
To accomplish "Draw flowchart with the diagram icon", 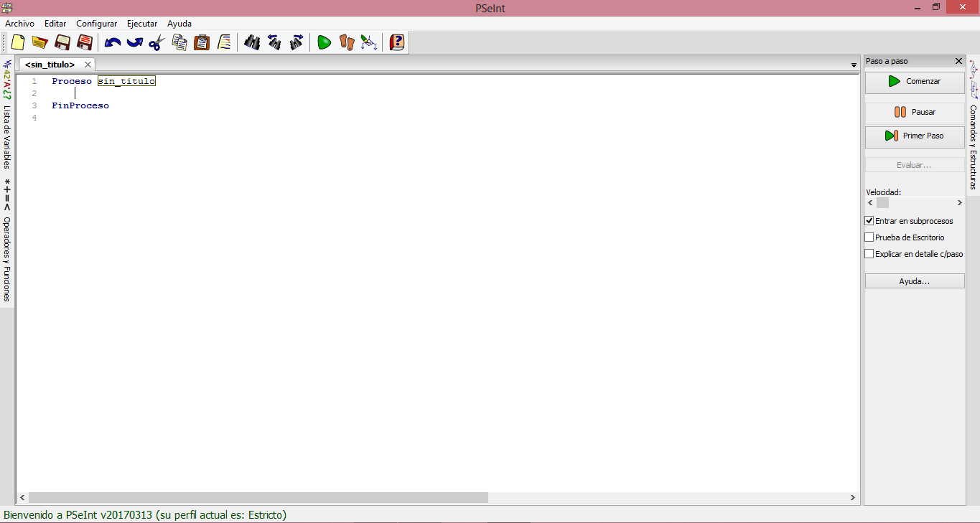I will tap(369, 42).
